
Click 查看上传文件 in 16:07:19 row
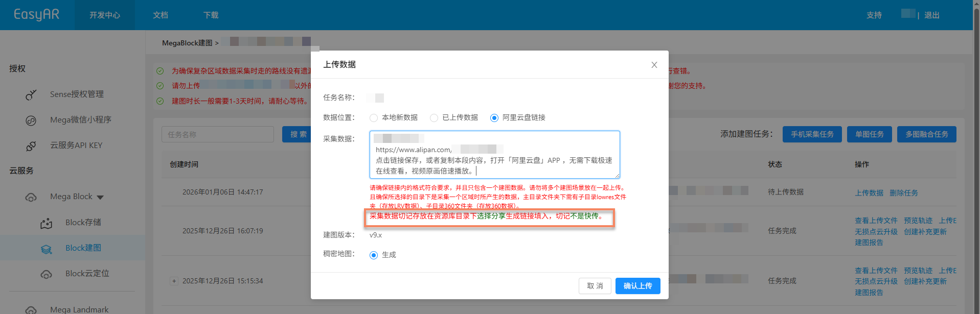(x=876, y=221)
